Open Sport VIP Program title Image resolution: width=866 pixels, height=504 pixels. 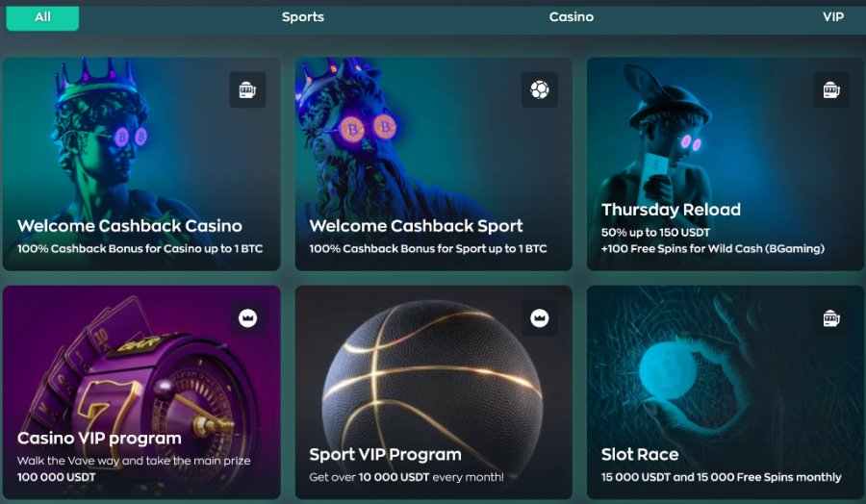386,454
